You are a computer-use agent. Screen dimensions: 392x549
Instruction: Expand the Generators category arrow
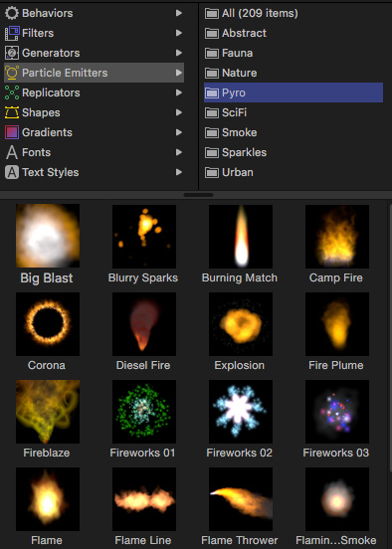[179, 53]
